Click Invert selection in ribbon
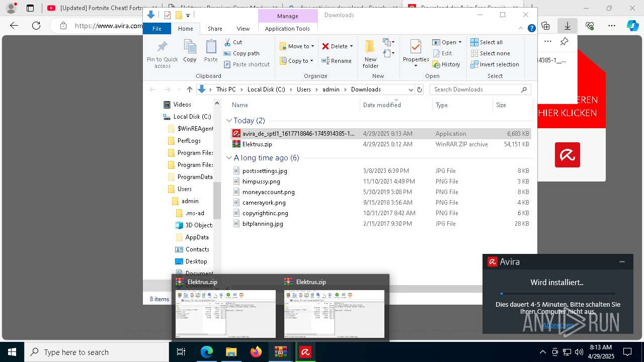Screen dimensions: 644x362 (x=495, y=64)
